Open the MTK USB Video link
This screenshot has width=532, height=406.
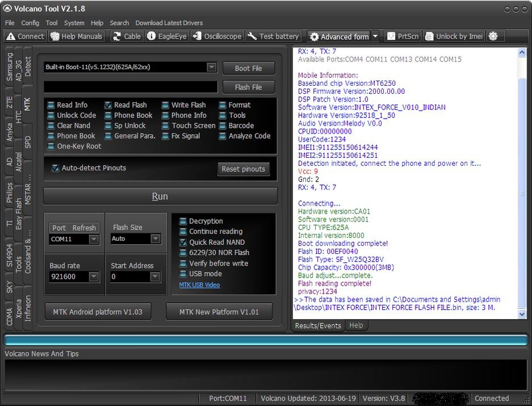click(x=199, y=285)
